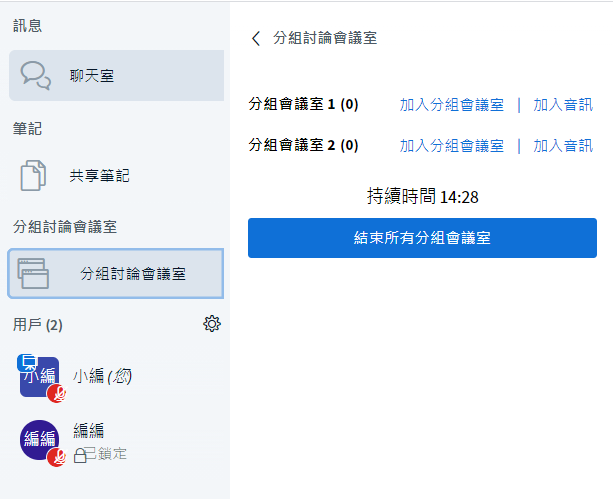Click 加入音訊 for breakout room 1
The width and height of the screenshot is (613, 499).
pyautogui.click(x=563, y=105)
